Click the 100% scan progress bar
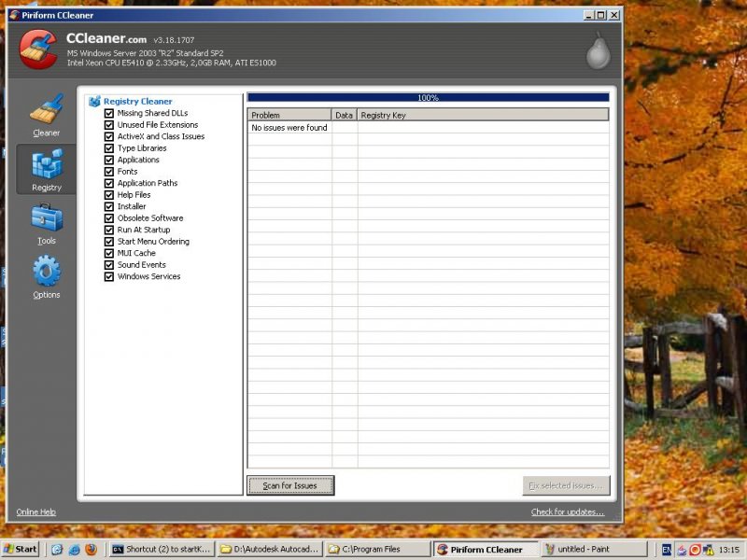The image size is (747, 560). tap(428, 98)
